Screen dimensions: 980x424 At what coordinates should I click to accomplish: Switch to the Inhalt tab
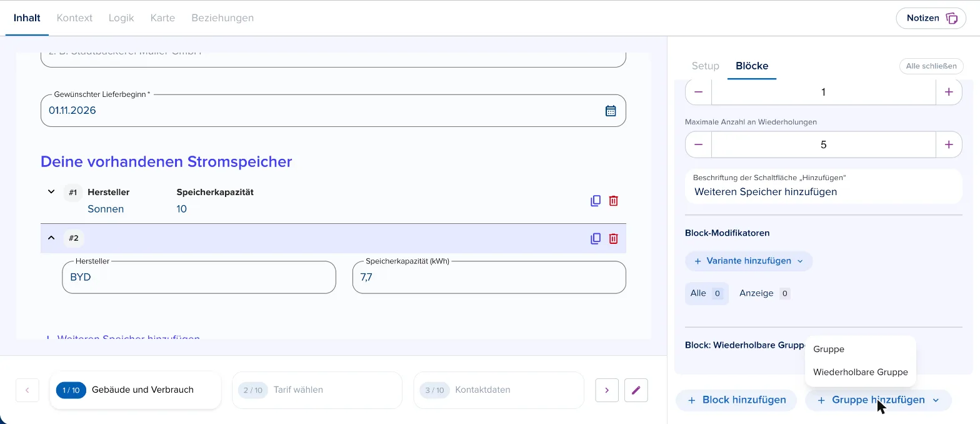[x=27, y=18]
